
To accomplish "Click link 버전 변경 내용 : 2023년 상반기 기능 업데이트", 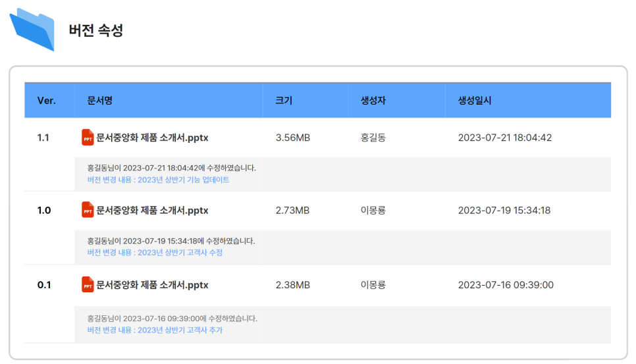I will click(x=158, y=180).
